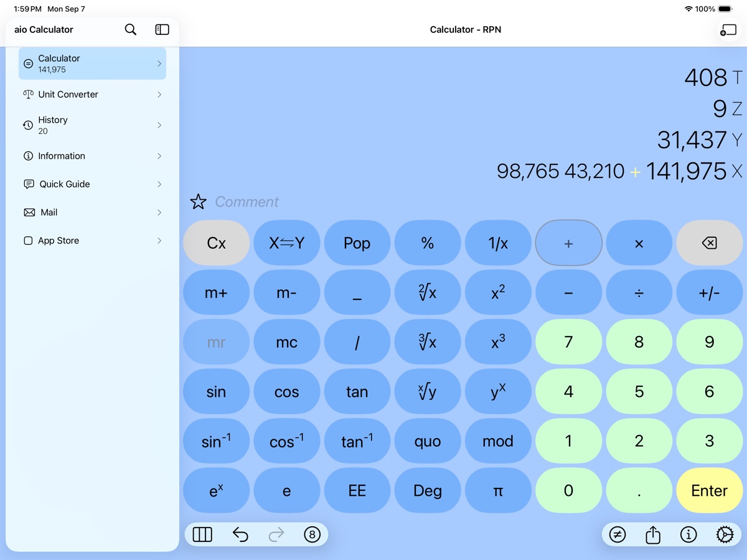Screen dimensions: 747x560
Task: Toggle sign with the +/- key
Action: (709, 292)
